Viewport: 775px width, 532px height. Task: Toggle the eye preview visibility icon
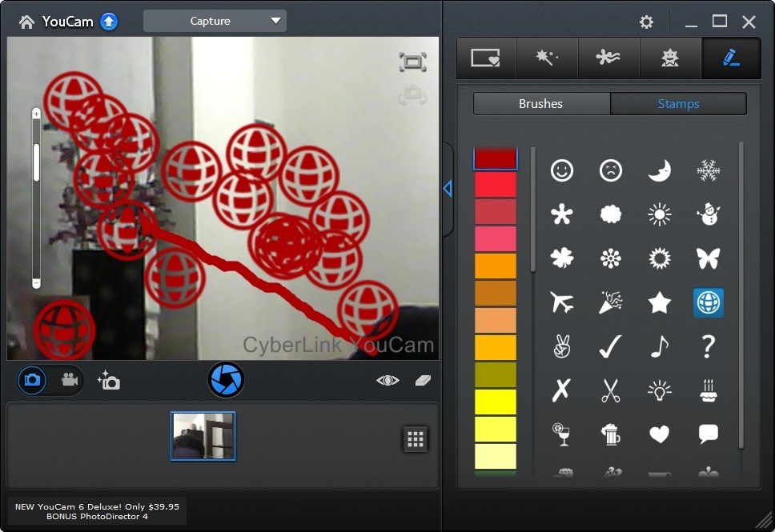pos(387,381)
